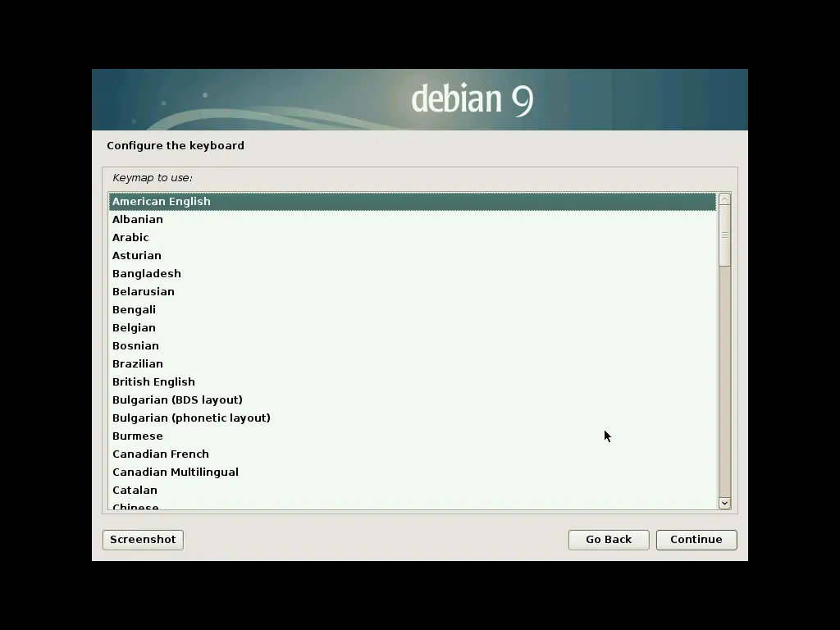The image size is (840, 630).
Task: Click the Screenshot button
Action: click(143, 540)
